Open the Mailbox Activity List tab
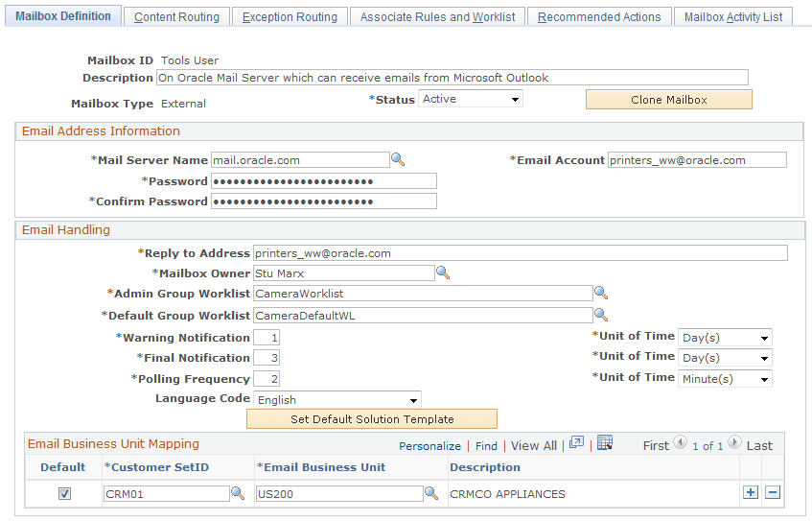The image size is (812, 521). tap(733, 17)
